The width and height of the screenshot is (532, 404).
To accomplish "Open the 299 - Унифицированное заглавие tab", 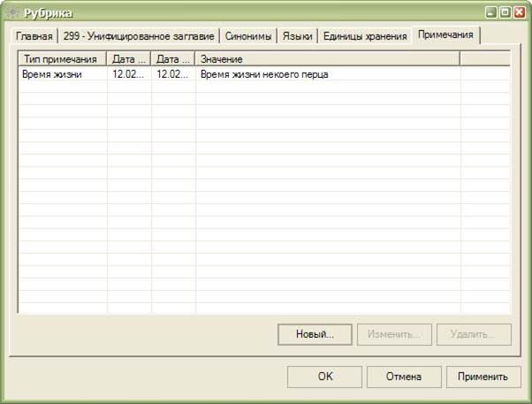I will (x=139, y=36).
